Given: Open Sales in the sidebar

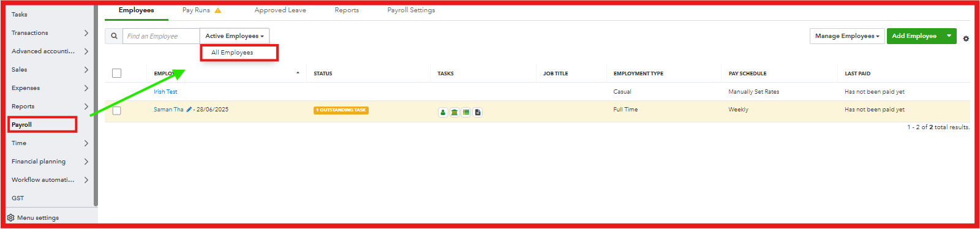Looking at the screenshot, I should pyautogui.click(x=20, y=70).
